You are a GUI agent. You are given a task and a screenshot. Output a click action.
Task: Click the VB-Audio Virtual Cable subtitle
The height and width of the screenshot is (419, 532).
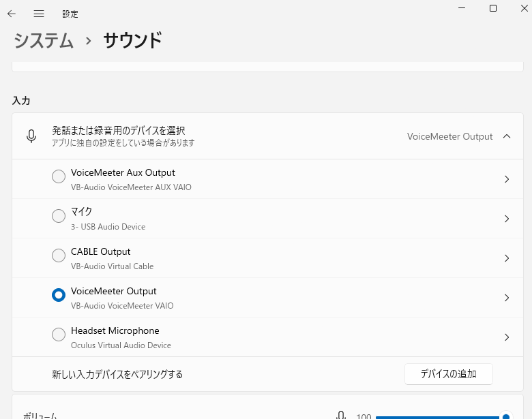(x=113, y=266)
